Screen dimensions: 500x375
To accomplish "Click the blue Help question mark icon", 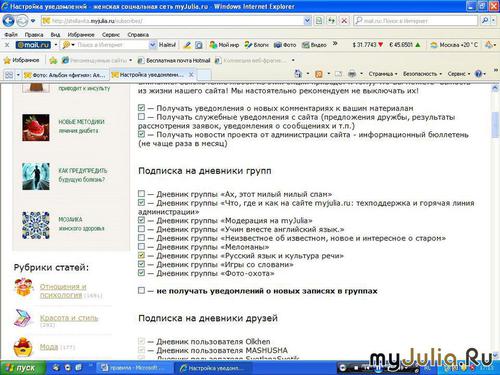I will tap(478, 74).
